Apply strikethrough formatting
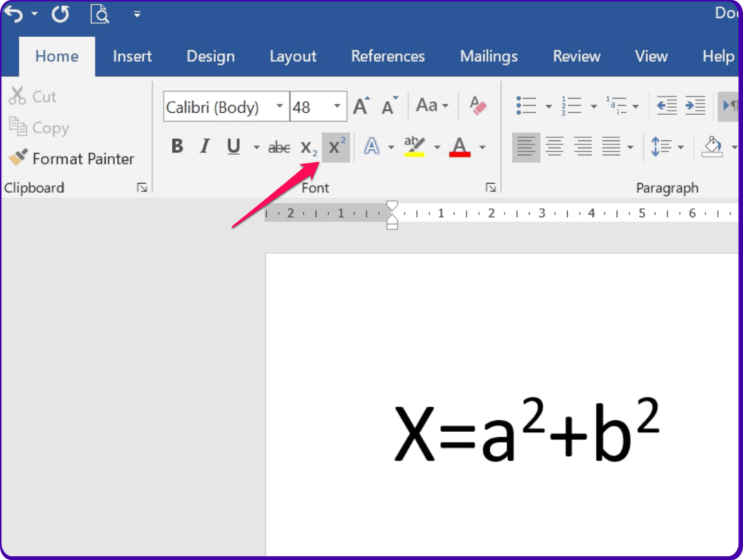Viewport: 743px width, 560px height. [278, 146]
